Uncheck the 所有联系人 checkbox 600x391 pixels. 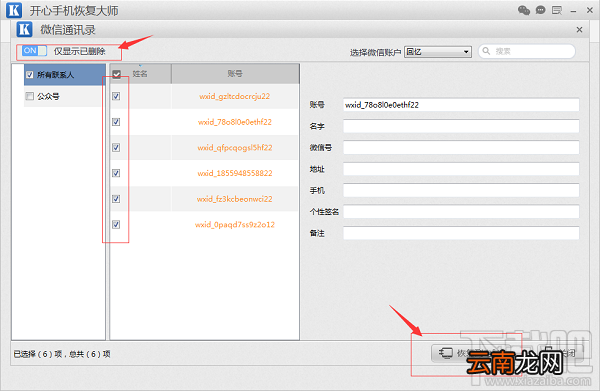(29, 75)
